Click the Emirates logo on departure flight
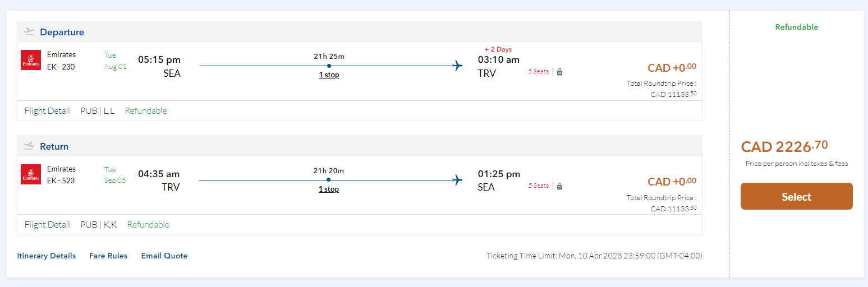The height and width of the screenshot is (287, 868). [31, 60]
